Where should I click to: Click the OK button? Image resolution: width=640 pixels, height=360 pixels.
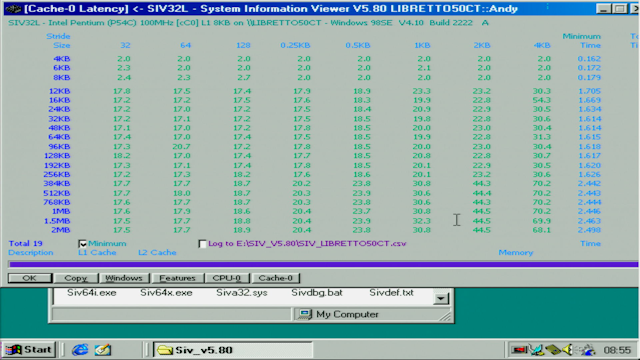30,278
